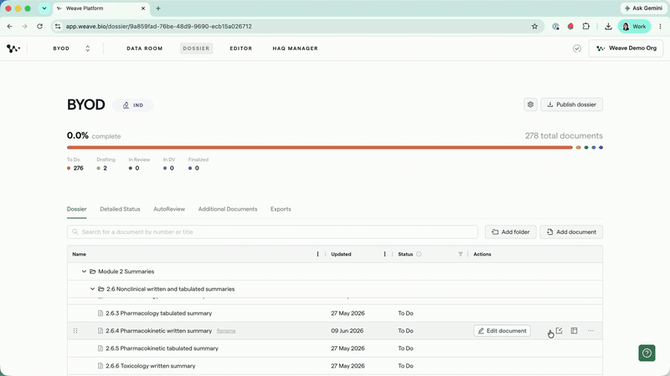Click the Publish dossier button
The width and height of the screenshot is (670, 376).
[x=572, y=104]
